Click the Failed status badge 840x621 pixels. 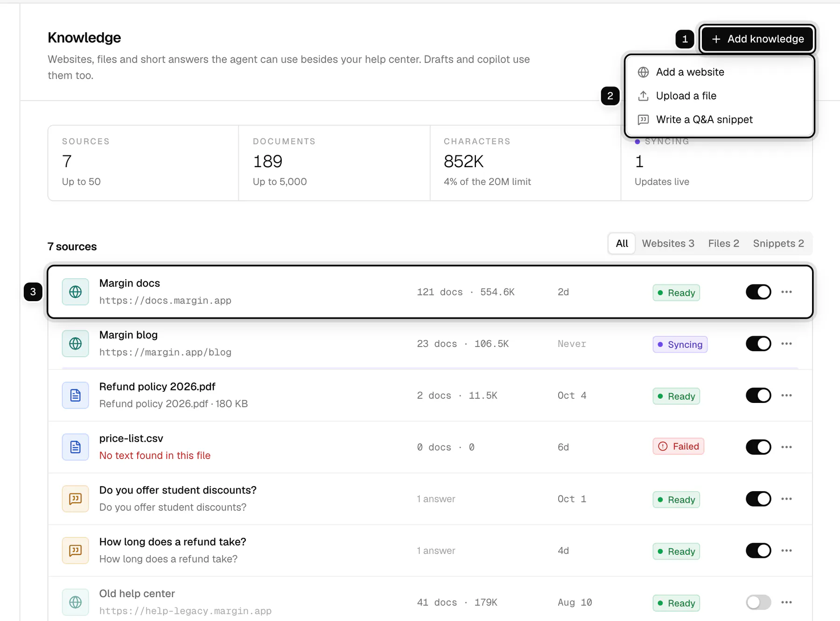pos(678,446)
